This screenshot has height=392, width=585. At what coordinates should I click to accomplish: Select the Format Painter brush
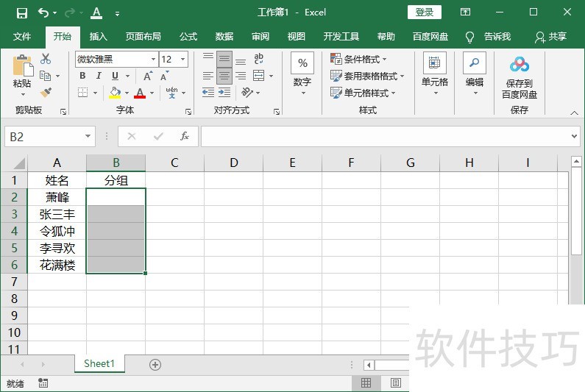[46, 92]
